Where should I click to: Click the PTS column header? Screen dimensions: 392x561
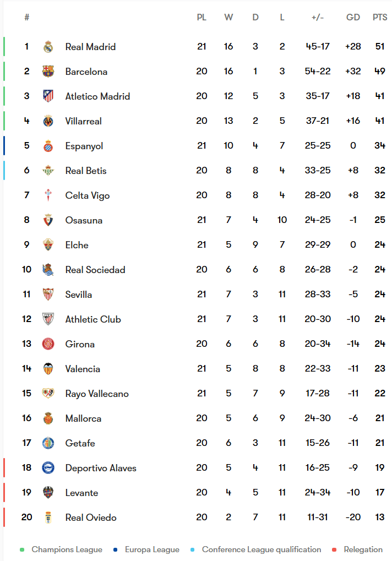pos(380,18)
